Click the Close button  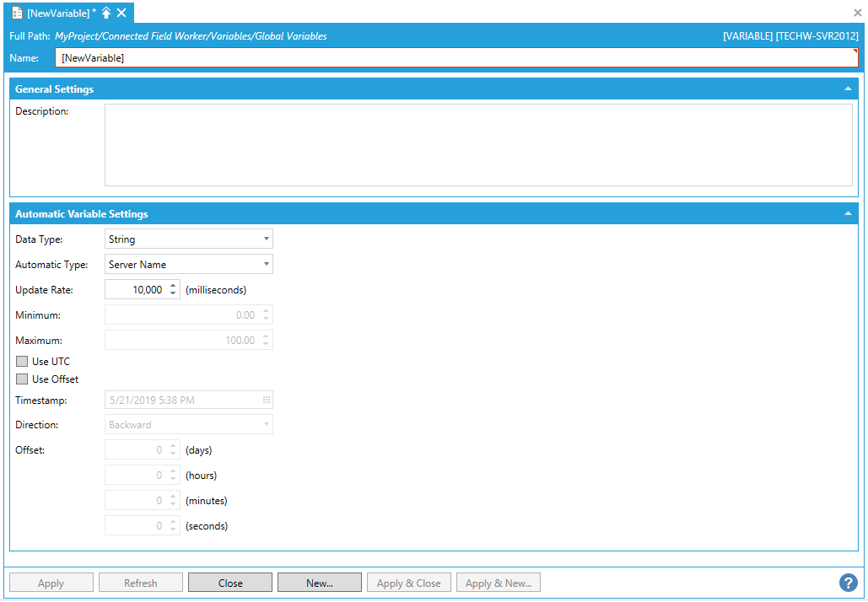(230, 583)
